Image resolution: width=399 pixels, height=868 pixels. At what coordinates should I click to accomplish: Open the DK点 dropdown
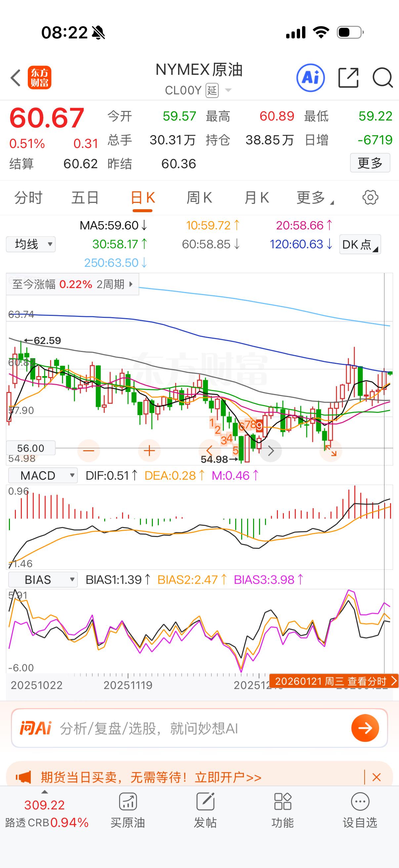[360, 244]
